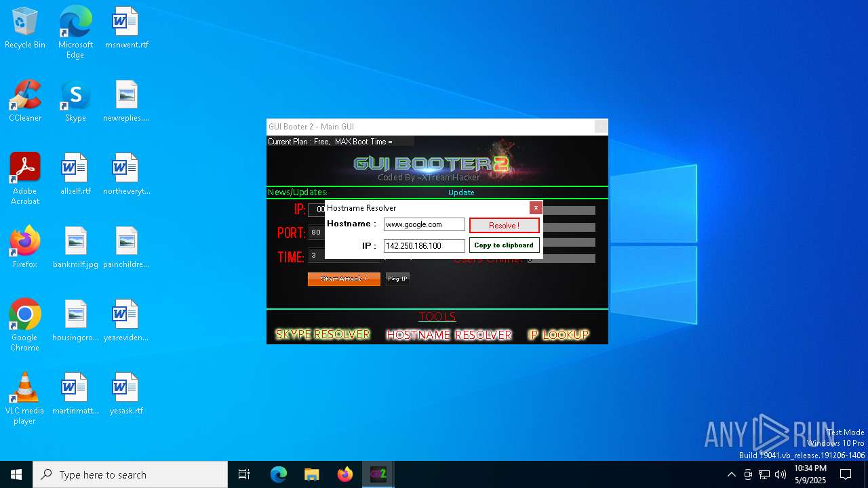Select yeareviden document on desktop
The height and width of the screenshot is (488, 868).
[126, 321]
